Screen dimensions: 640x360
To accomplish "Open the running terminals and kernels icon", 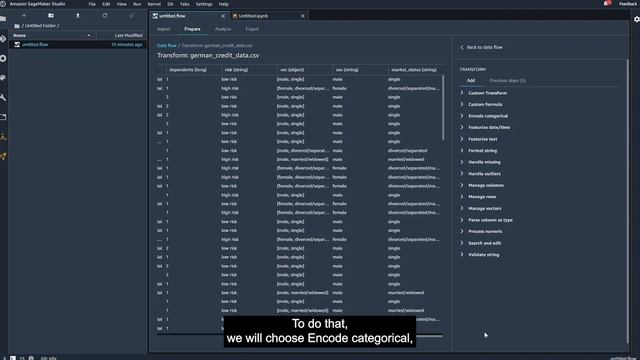I will coord(3,58).
